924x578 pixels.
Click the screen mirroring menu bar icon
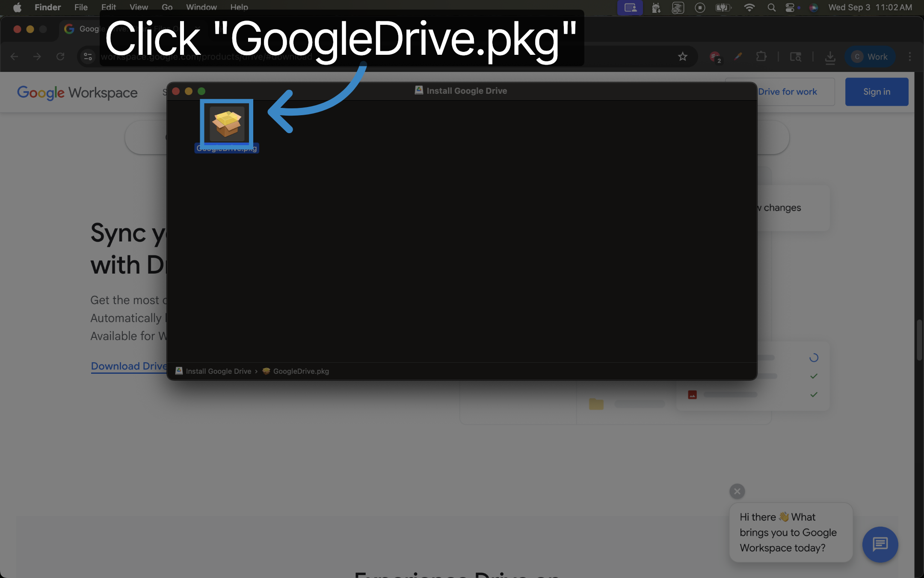630,8
